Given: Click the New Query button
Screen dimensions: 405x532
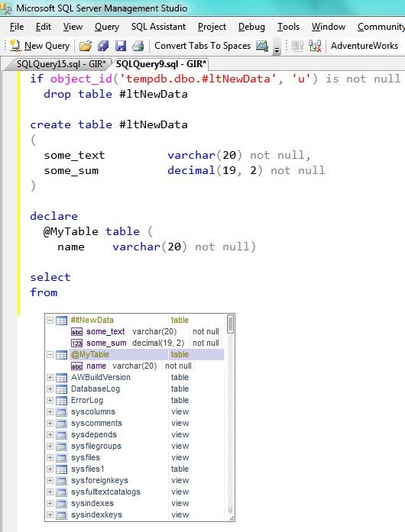Looking at the screenshot, I should click(40, 46).
